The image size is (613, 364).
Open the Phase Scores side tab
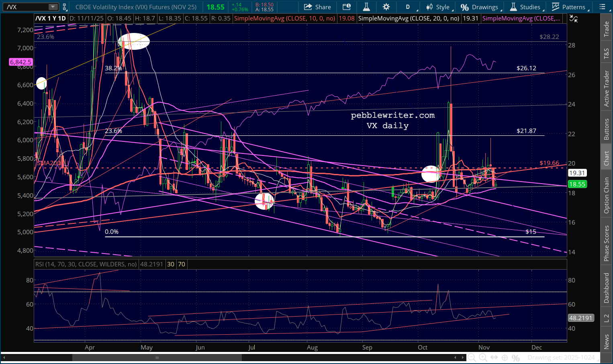pos(606,243)
